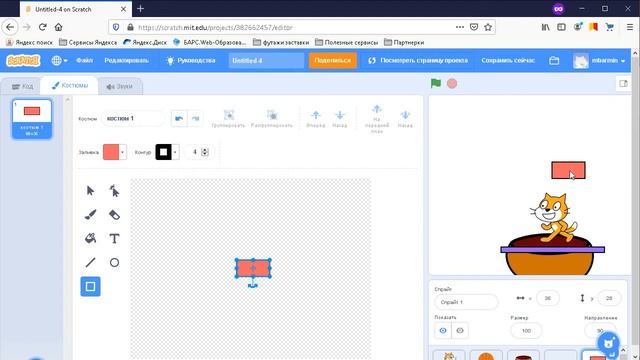Click the Firefox address bar URL
The height and width of the screenshot is (360, 640).
coord(215,27)
